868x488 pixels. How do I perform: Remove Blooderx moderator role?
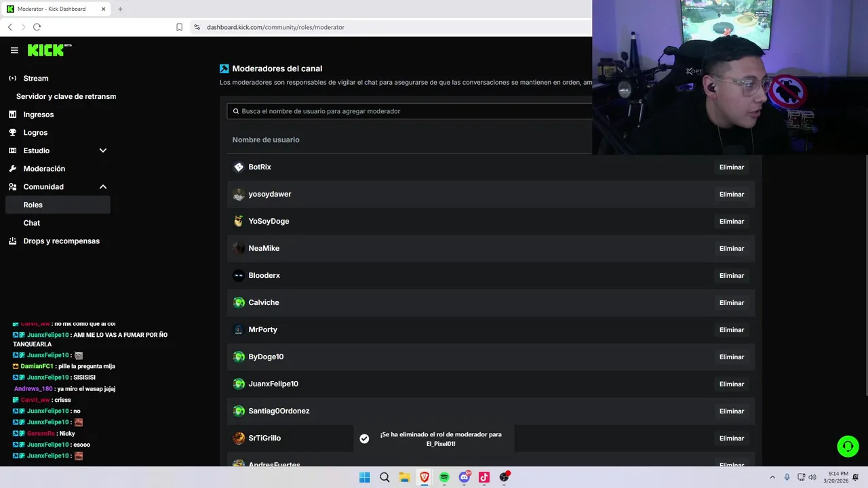coord(732,276)
